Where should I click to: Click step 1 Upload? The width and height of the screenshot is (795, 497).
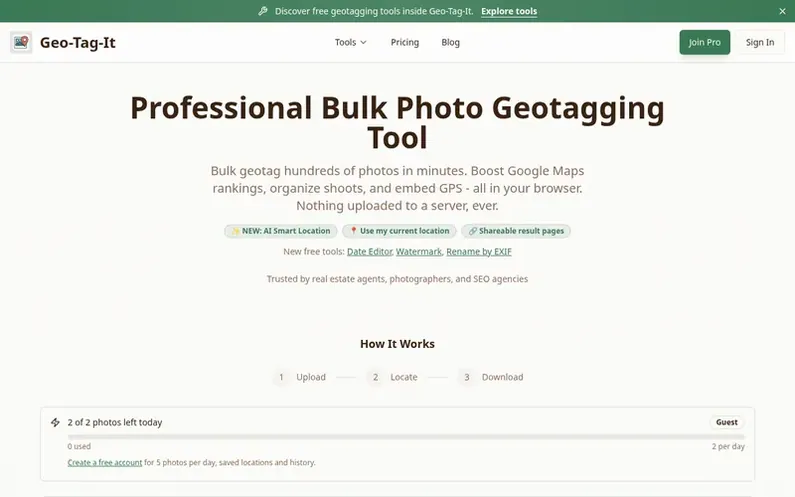tap(300, 377)
